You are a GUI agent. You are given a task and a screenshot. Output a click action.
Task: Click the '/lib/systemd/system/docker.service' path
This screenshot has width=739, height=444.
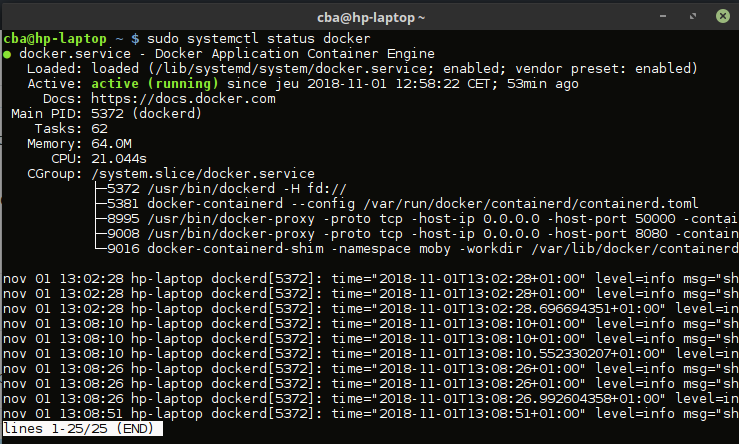291,69
